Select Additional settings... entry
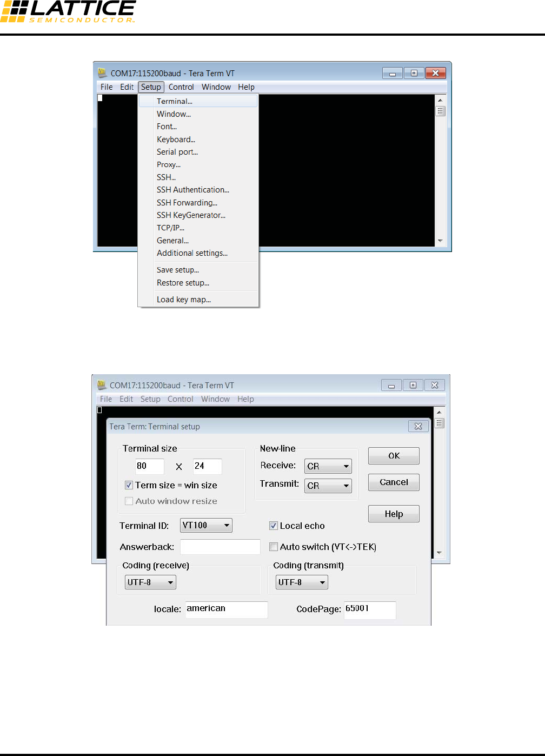Viewport: 545px width, 756px height. click(x=198, y=253)
